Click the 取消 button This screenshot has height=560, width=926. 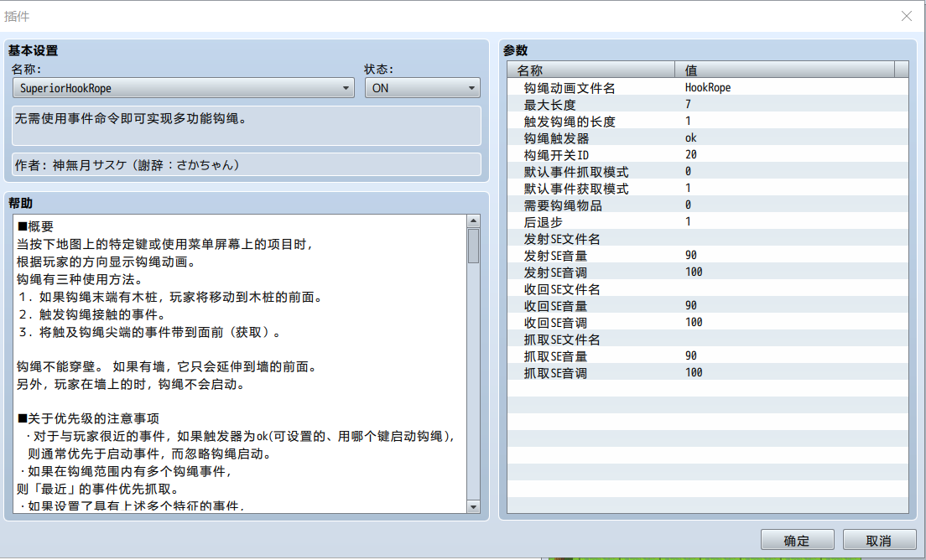coord(879,540)
